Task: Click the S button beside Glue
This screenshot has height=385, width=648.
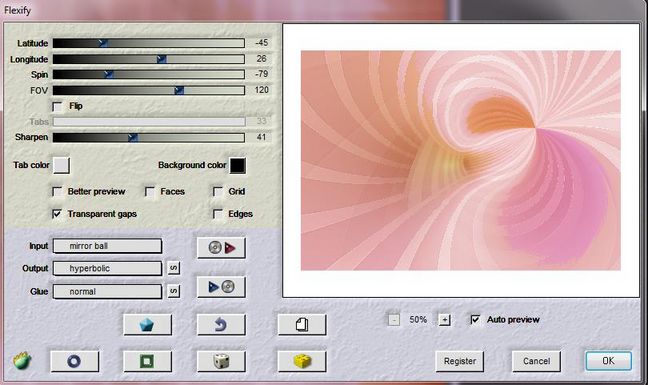Action: tap(174, 291)
